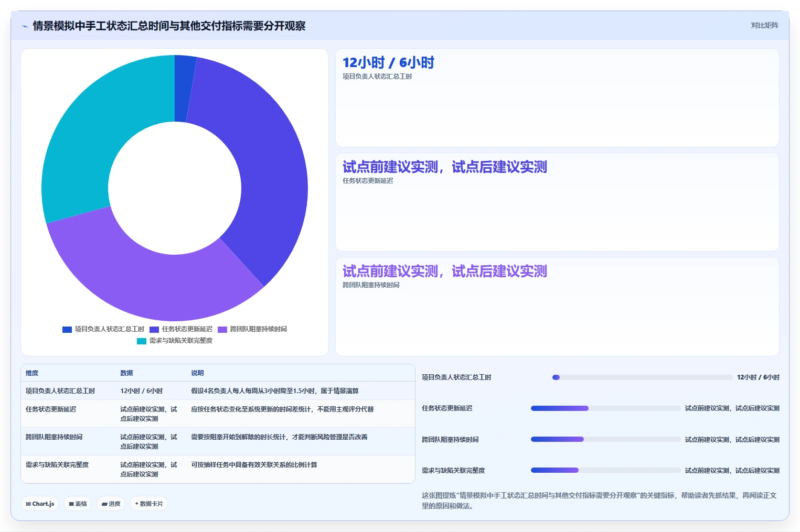800x532 pixels.
Task: Click the main heading 情景模拟中手工状态汇总时间
Action: 169,26
